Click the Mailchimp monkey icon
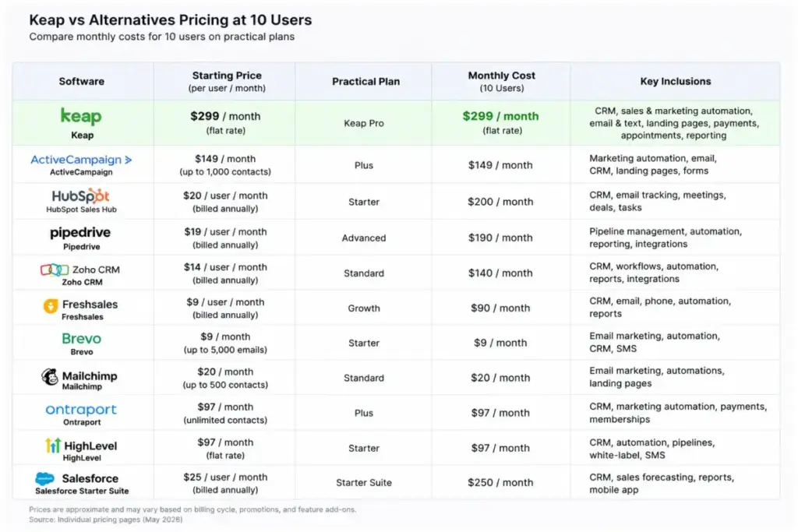The image size is (798, 532). (50, 377)
